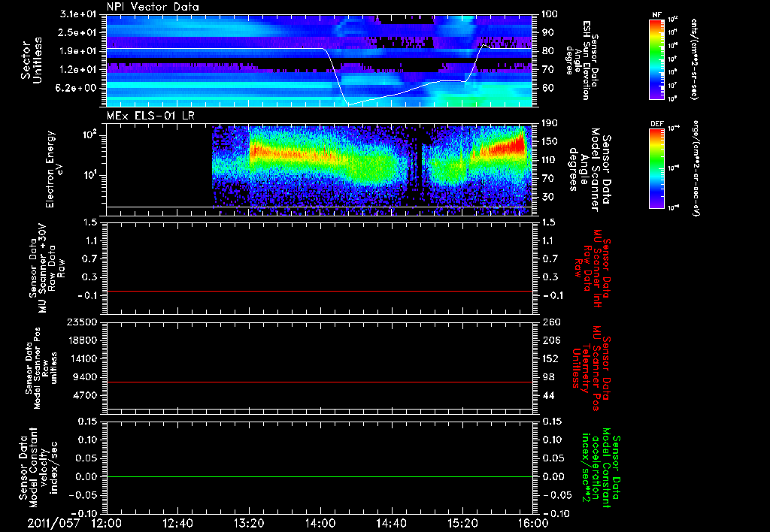Click the "98" telemetry tick label

click(548, 377)
